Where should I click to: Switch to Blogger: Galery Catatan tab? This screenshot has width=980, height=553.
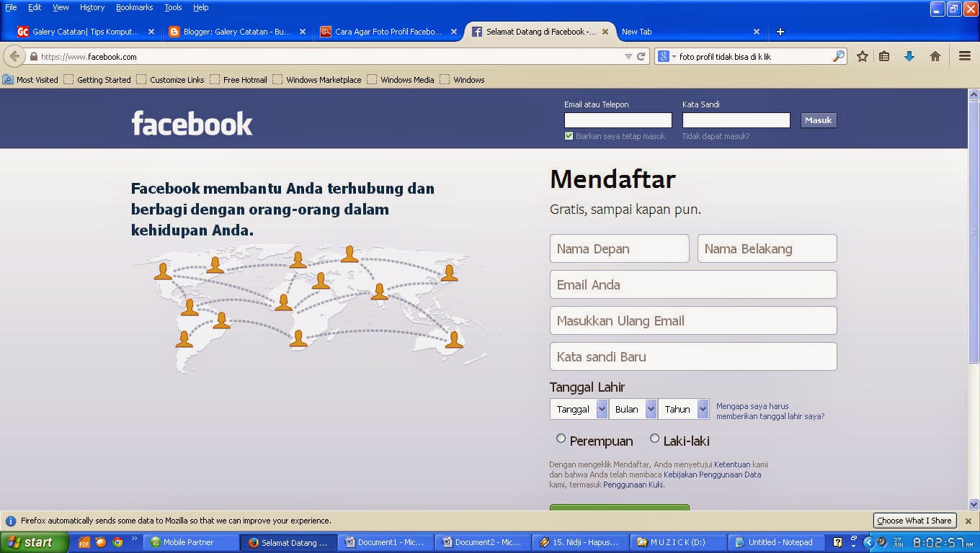coord(237,32)
